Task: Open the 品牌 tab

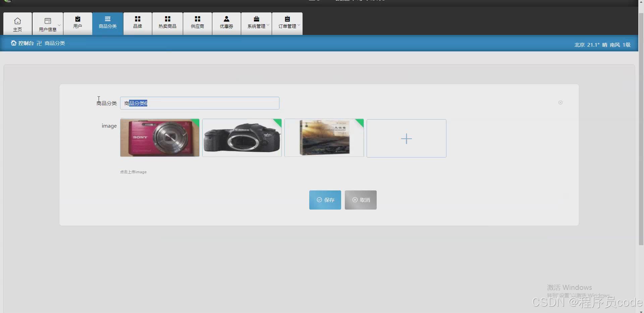Action: tap(138, 24)
